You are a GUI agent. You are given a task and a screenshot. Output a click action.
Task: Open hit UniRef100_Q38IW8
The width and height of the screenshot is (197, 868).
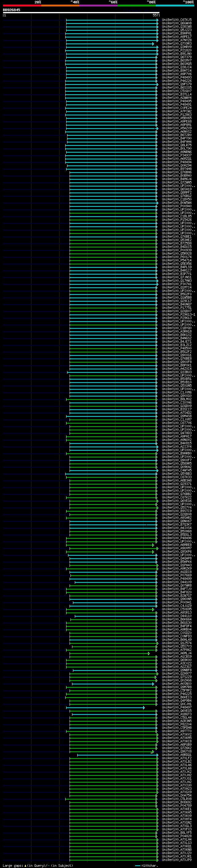pos(176,26)
